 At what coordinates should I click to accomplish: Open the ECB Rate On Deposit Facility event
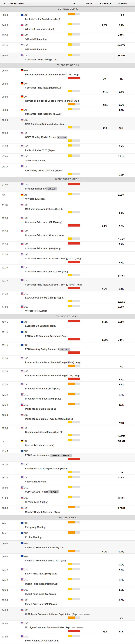[40, 326]
